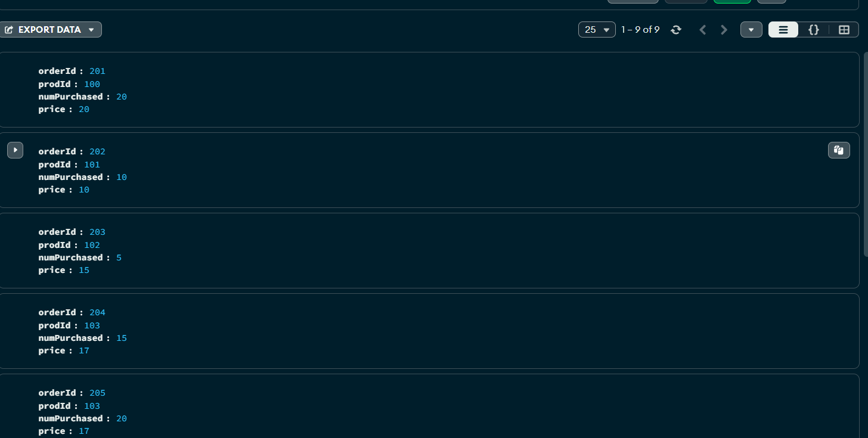
Task: Select the orderId value 203
Action: [x=97, y=232]
